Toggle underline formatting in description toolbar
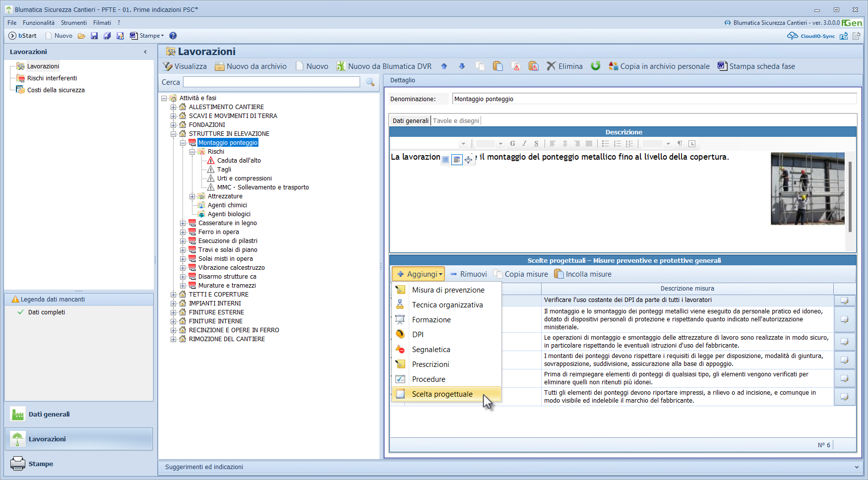This screenshot has height=480, width=868. click(536, 144)
